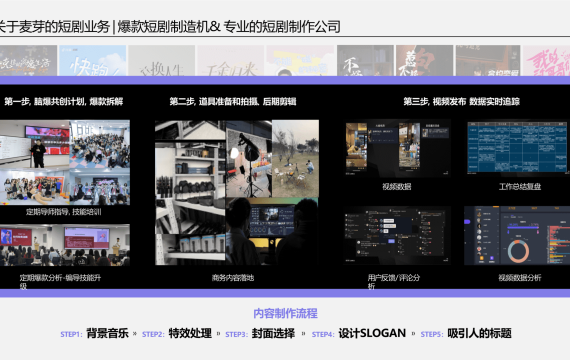Viewport: 570px width, 360px height.
Task: Click the STEP4 设计SLOGAN label
Action: [359, 333]
